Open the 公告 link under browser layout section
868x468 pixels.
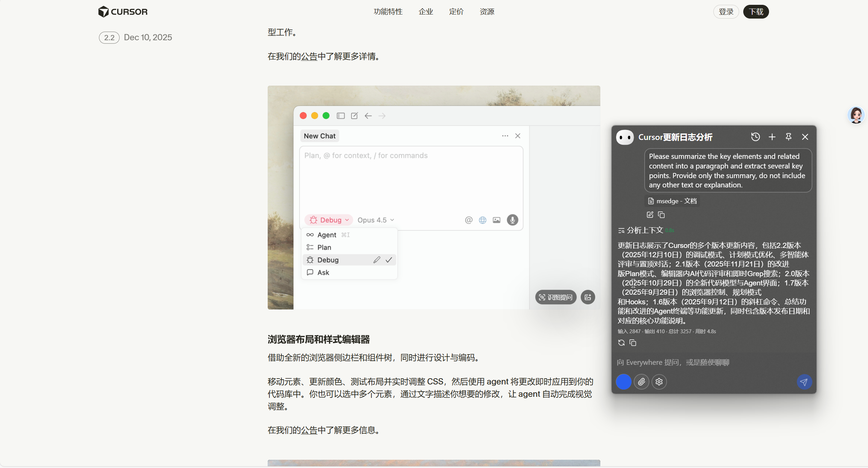309,430
